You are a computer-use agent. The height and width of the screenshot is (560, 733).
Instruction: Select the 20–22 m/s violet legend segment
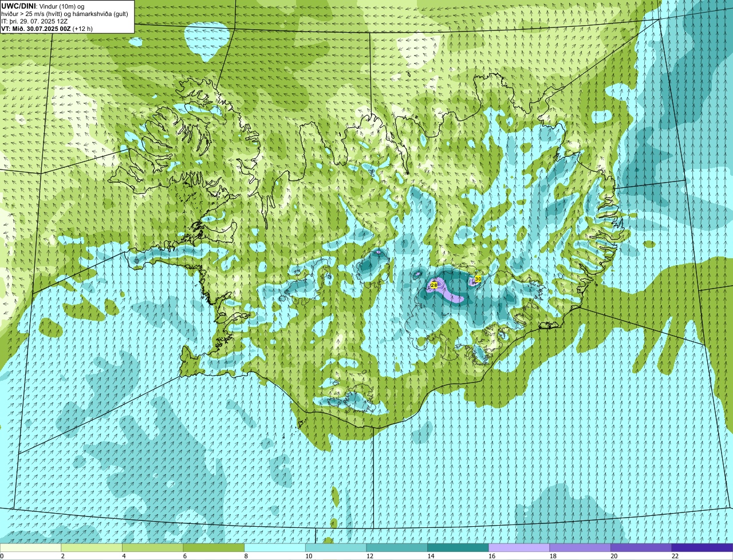641,547
